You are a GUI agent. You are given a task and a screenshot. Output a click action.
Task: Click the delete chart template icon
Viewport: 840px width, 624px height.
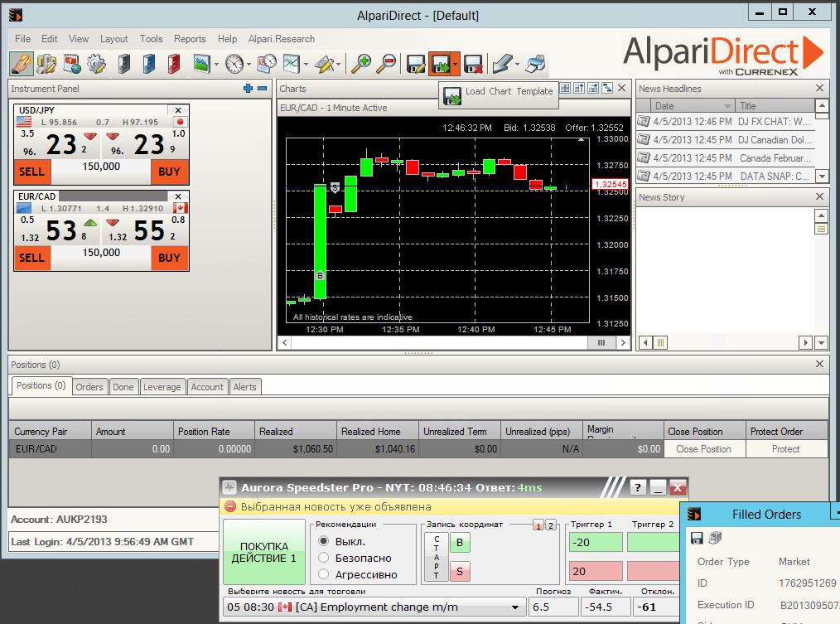[x=473, y=64]
